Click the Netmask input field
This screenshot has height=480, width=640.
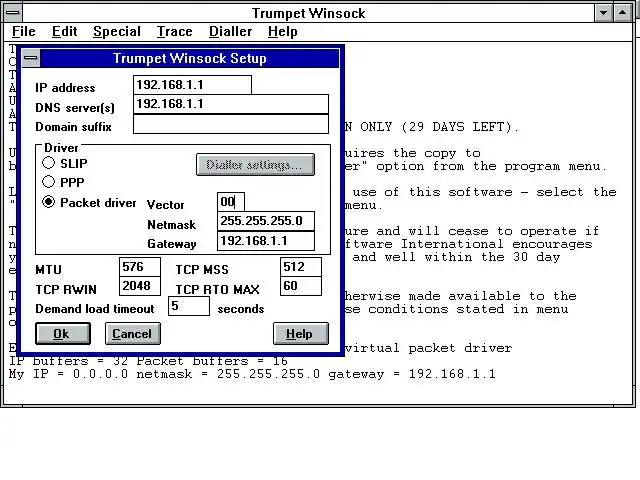[x=266, y=221]
